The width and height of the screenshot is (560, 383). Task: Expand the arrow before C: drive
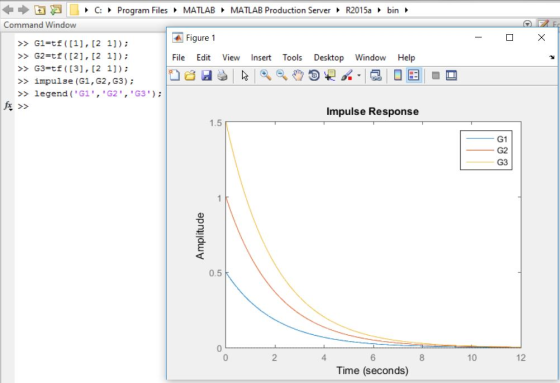[86, 10]
